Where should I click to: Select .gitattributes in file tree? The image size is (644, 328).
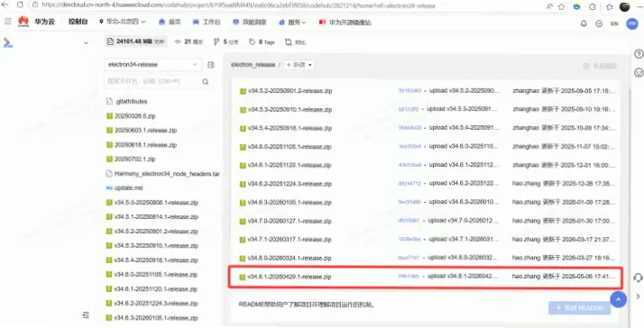click(x=131, y=102)
